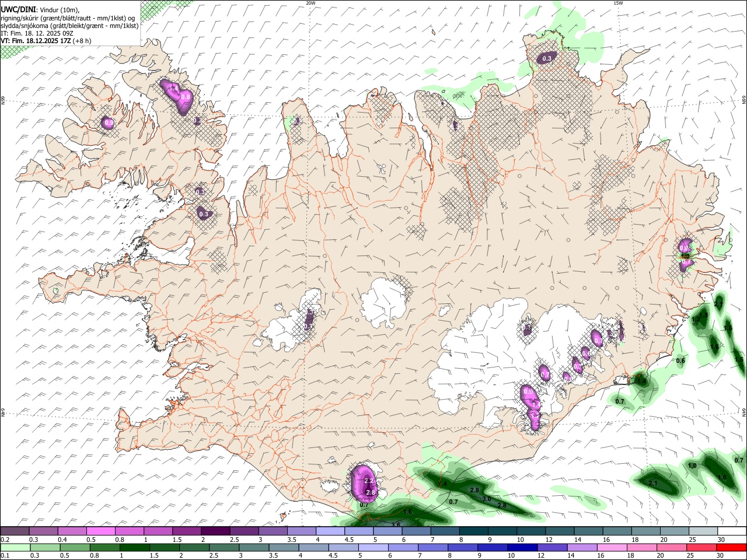Click the 2.2 value in the purple snow blob
Screen dimensions: 747x560
click(369, 481)
